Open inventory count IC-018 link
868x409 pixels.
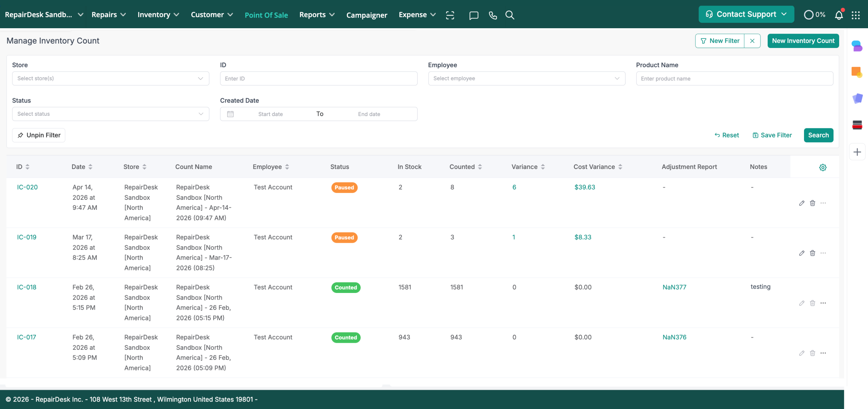click(x=26, y=287)
